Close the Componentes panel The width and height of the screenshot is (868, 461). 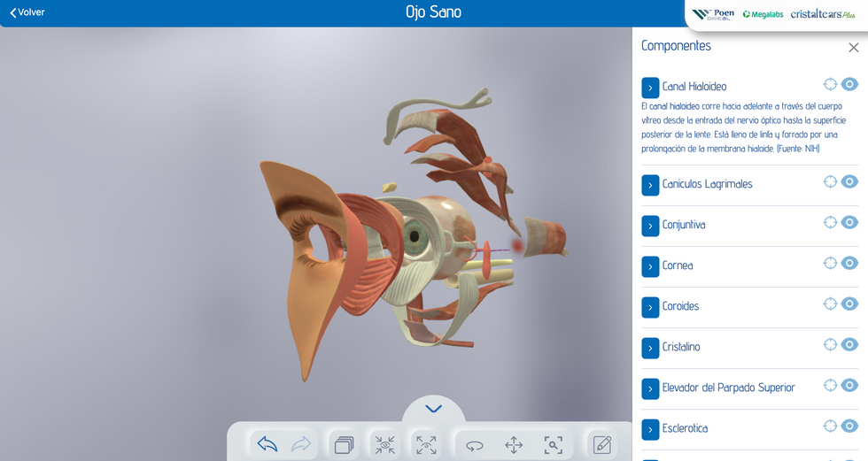[854, 48]
